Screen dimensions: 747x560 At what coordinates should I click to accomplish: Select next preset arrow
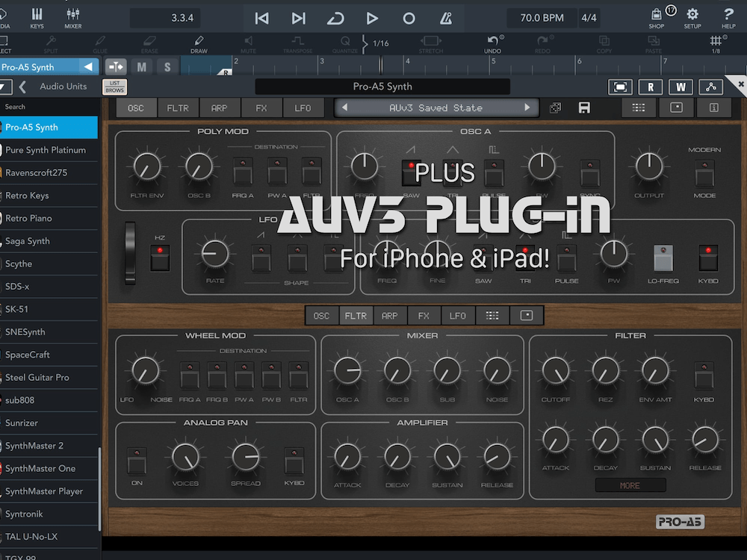click(527, 108)
